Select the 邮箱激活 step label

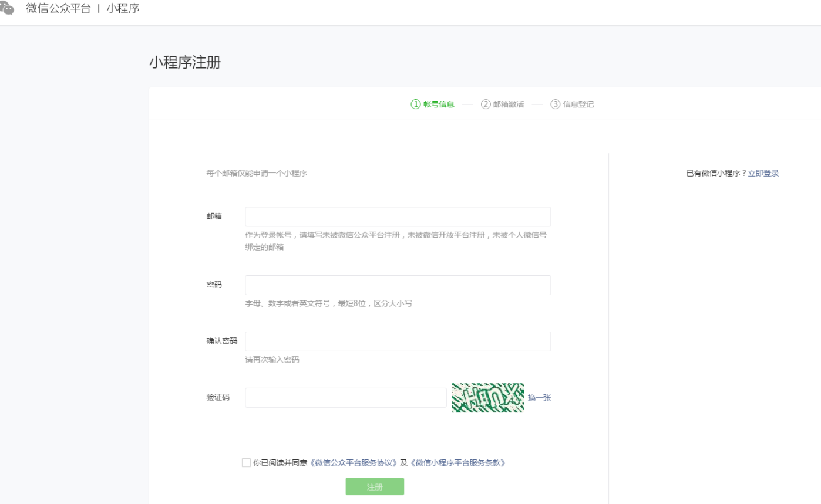(x=509, y=104)
